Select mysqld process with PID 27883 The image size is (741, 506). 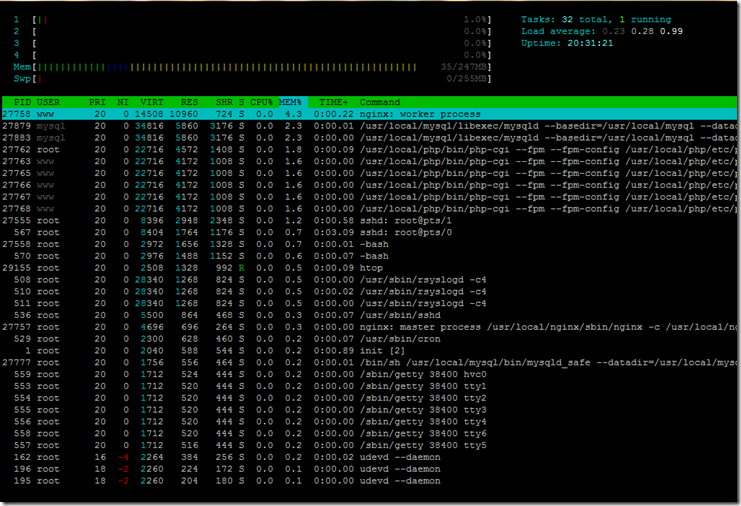369,137
